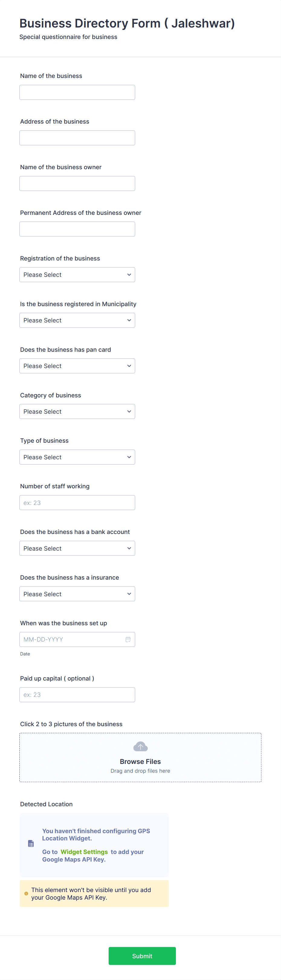Click Browse Files to upload pictures

140,761
